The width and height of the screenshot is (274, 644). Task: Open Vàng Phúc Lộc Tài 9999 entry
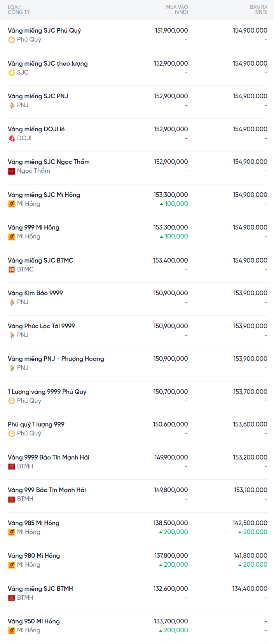point(41,326)
